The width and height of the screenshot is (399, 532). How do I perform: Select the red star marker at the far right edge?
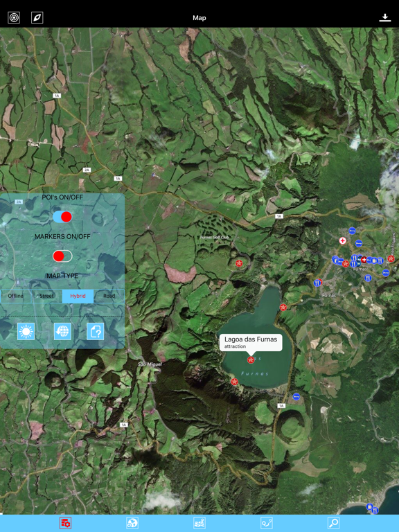pos(391,258)
